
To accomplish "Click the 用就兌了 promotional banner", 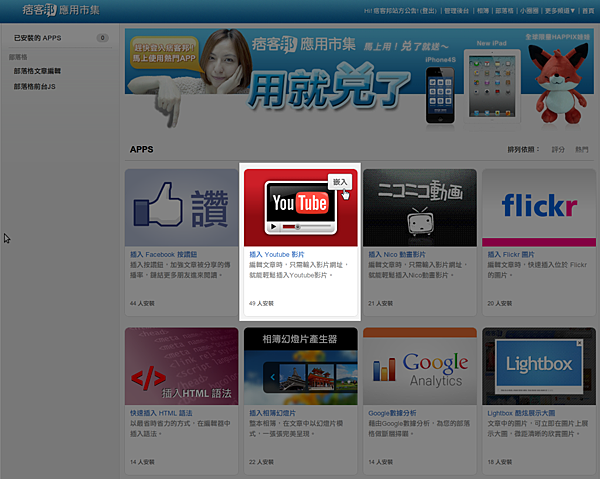I will coord(359,78).
